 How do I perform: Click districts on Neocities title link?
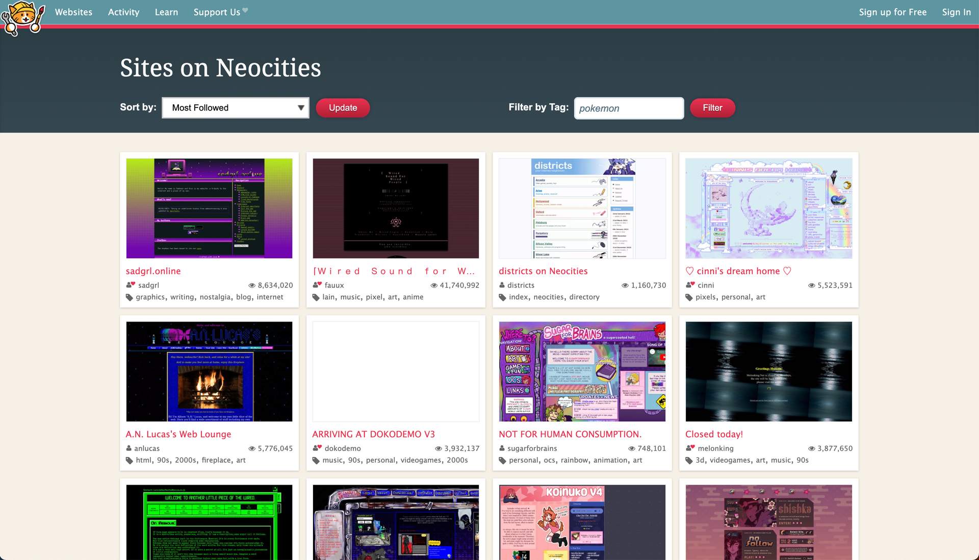click(x=543, y=271)
